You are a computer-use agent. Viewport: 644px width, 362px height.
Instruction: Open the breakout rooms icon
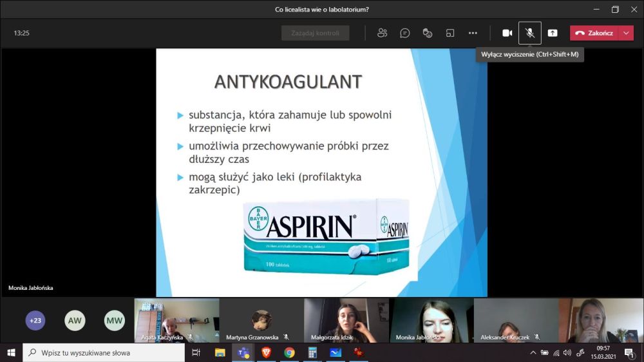(x=450, y=33)
